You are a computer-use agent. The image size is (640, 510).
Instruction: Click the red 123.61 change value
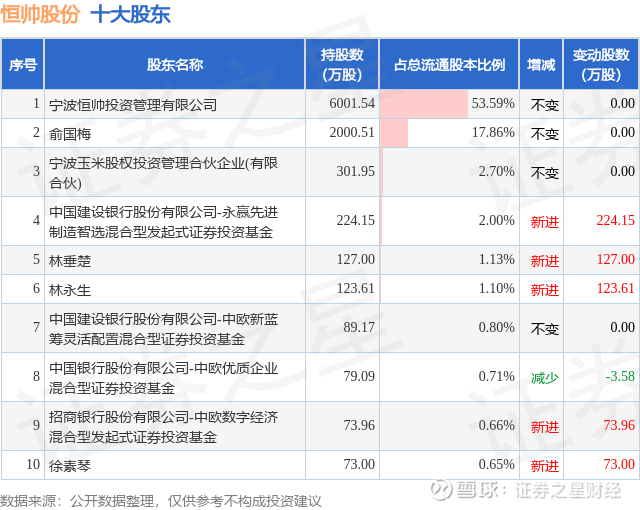coord(616,288)
